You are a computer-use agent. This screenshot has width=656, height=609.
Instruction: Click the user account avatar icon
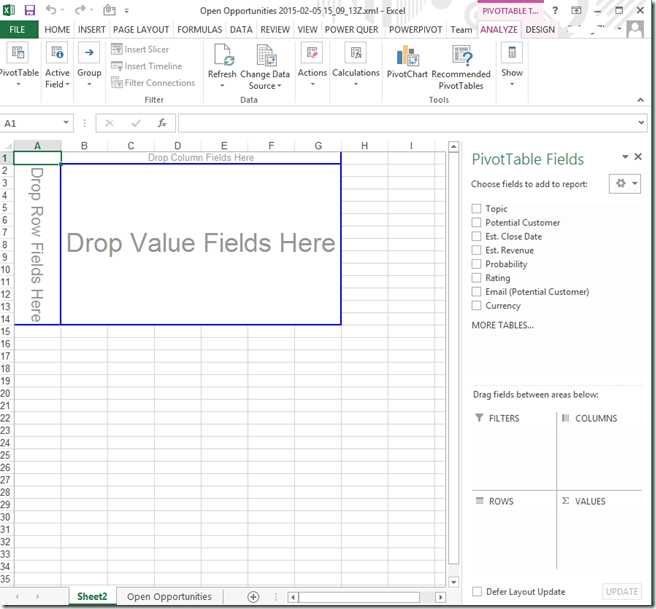[635, 29]
